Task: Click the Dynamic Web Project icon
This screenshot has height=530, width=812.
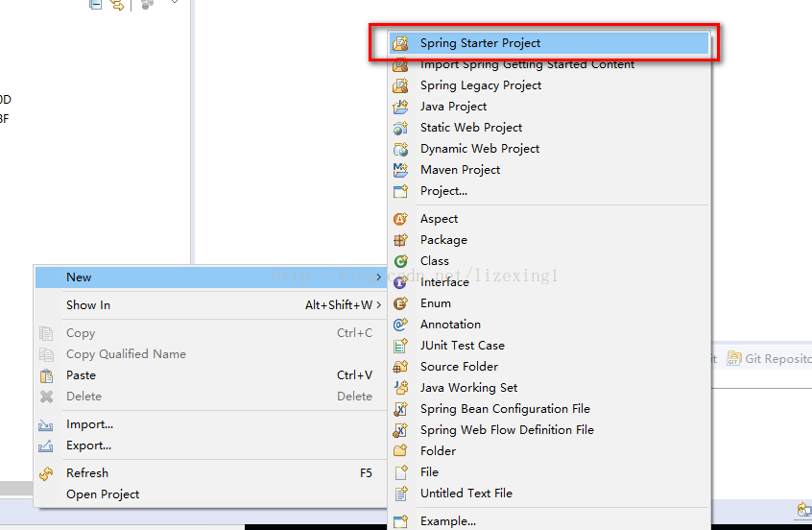Action: (400, 149)
